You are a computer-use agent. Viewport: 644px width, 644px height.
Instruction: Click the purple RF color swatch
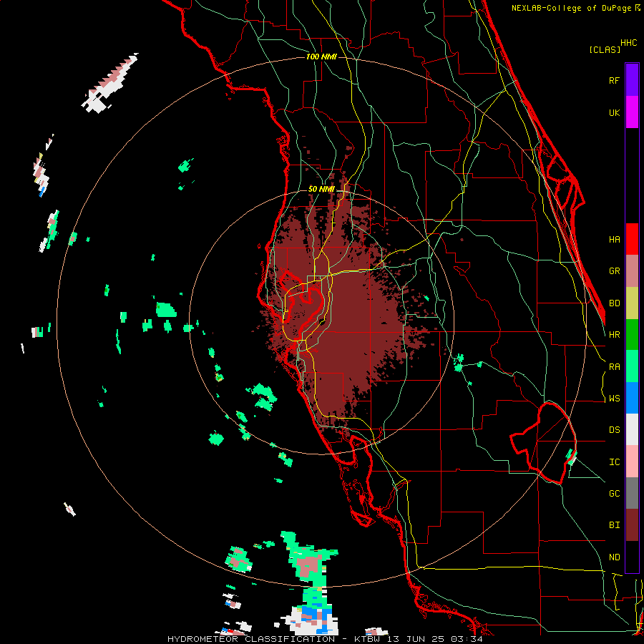click(x=632, y=80)
